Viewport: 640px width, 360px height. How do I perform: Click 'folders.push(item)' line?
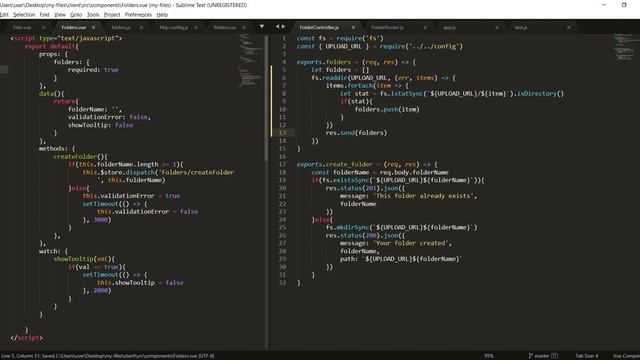coord(387,109)
